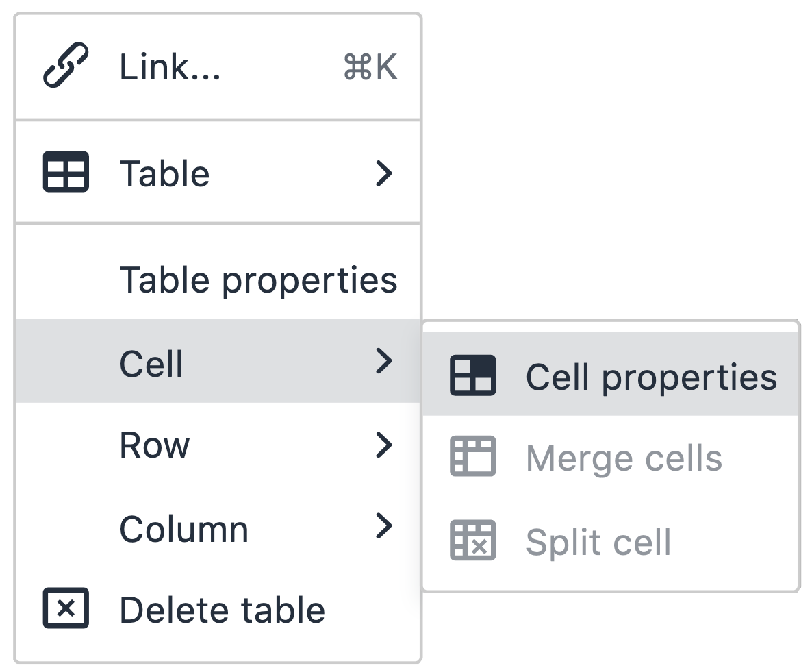The height and width of the screenshot is (670, 812).
Task: Select Delete table text
Action: (222, 610)
